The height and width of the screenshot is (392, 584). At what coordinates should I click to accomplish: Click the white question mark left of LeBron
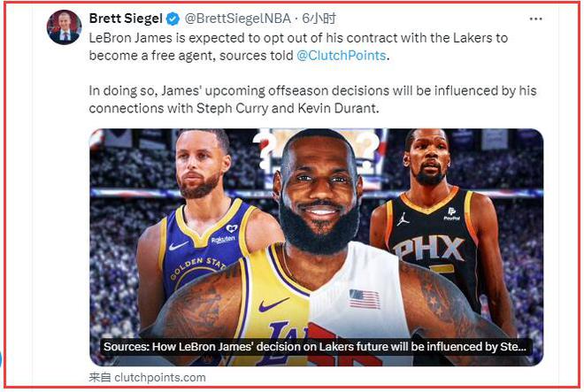coord(265,148)
